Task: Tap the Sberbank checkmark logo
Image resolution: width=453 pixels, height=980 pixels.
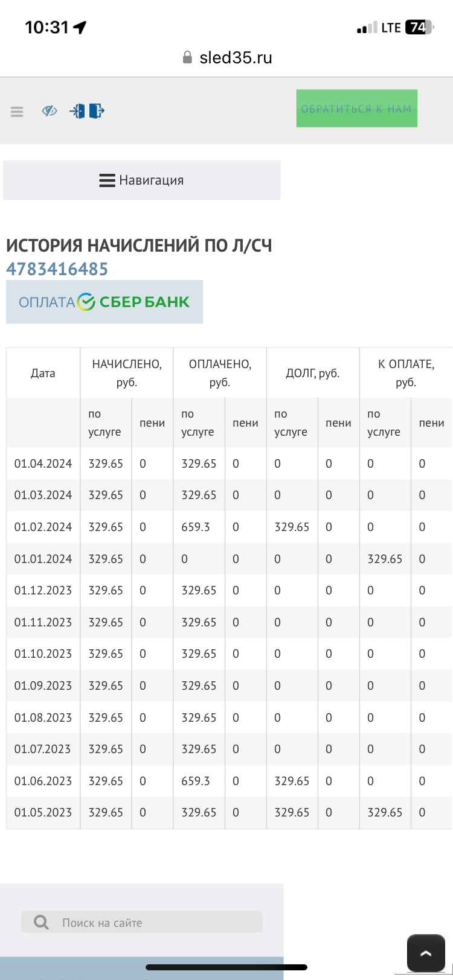Action: click(x=86, y=302)
